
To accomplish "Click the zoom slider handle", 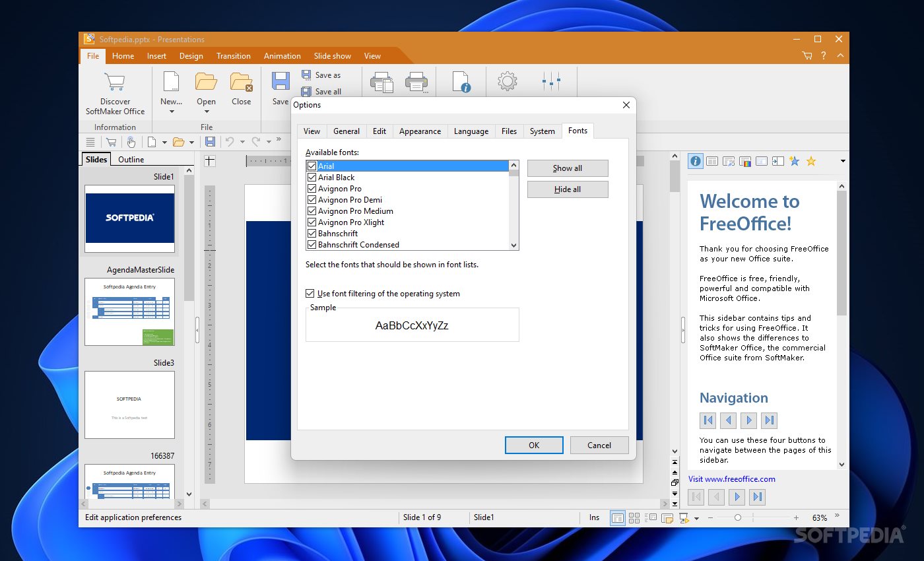I will point(738,518).
